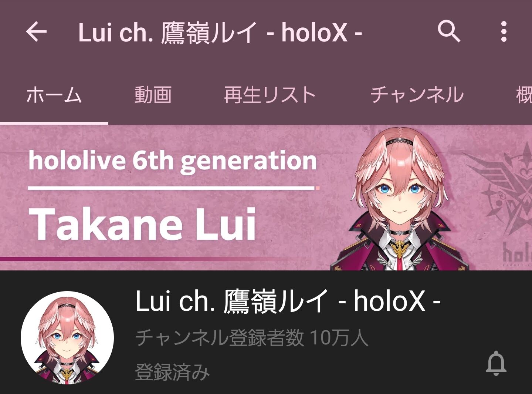
Task: Open the three-dot overflow menu
Action: point(504,32)
